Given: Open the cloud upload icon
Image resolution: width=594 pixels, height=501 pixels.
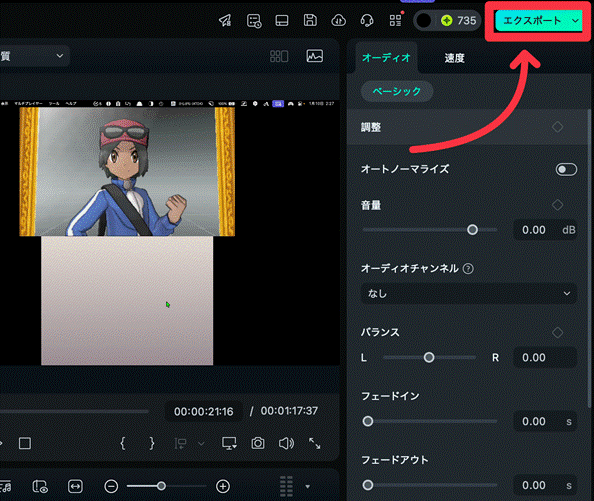Looking at the screenshot, I should pyautogui.click(x=338, y=20).
